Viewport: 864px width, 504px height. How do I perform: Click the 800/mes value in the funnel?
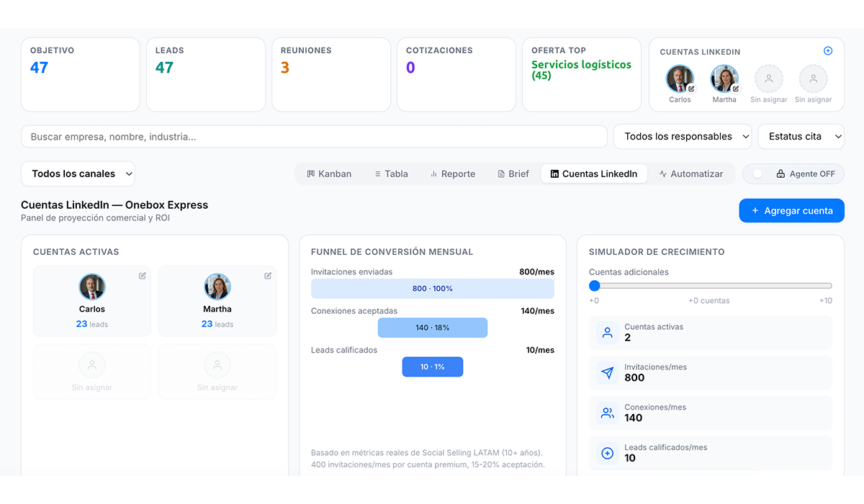pos(536,272)
